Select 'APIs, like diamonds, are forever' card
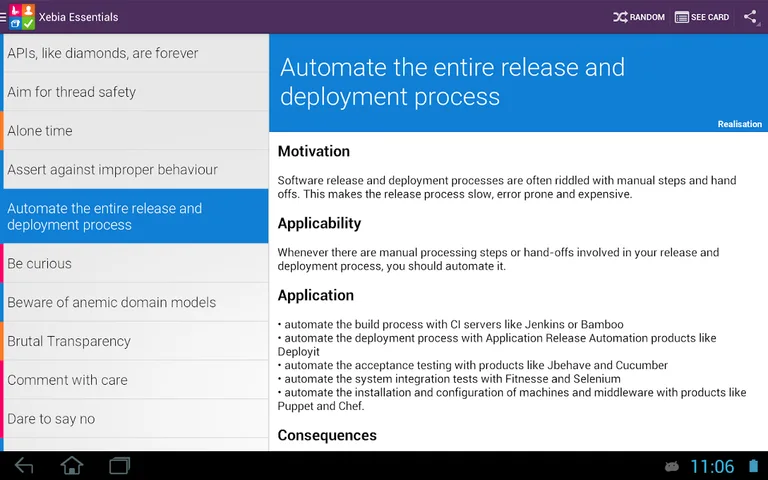The height and width of the screenshot is (480, 768). 135,53
